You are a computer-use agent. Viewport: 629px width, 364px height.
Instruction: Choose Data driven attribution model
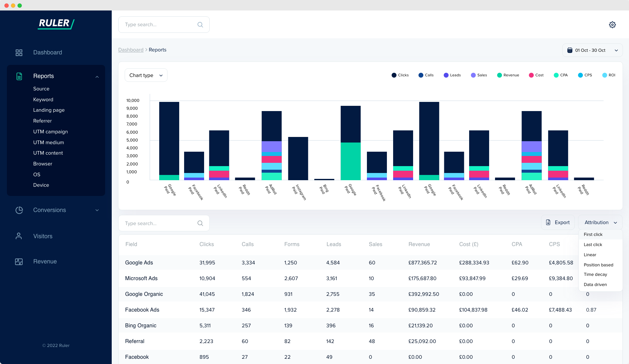(x=595, y=284)
